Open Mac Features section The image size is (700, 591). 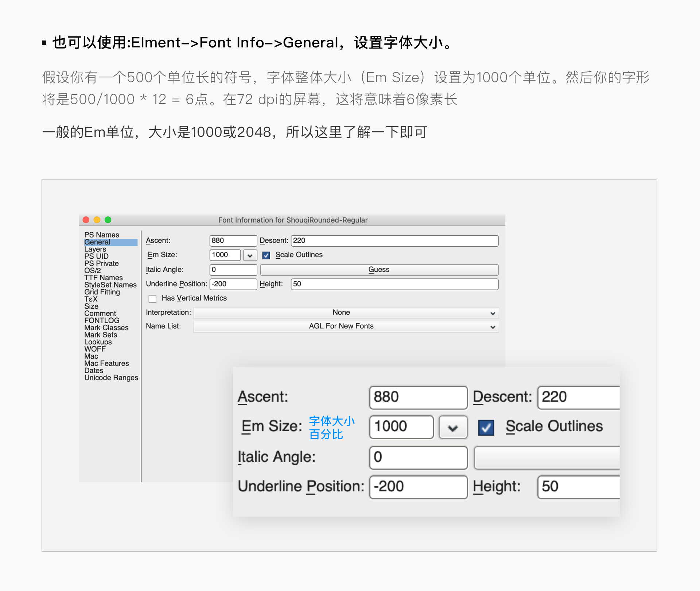pyautogui.click(x=106, y=363)
